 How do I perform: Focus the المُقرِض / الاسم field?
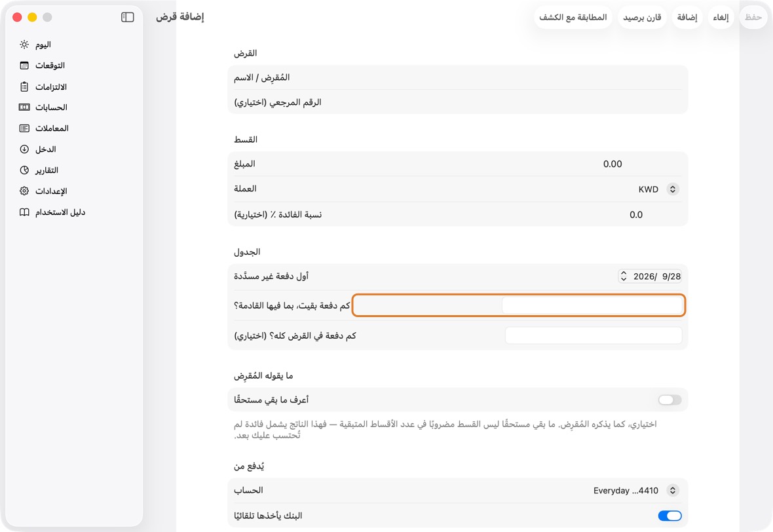(x=457, y=77)
